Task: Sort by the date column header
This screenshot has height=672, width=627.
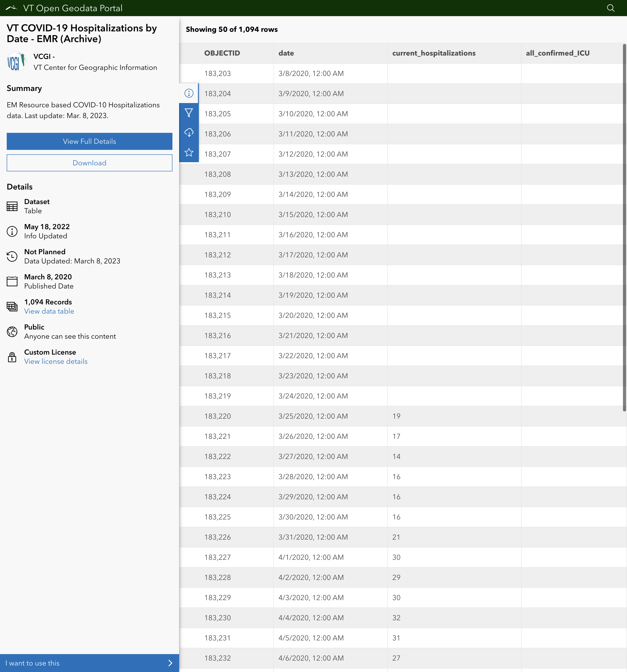Action: [x=286, y=53]
